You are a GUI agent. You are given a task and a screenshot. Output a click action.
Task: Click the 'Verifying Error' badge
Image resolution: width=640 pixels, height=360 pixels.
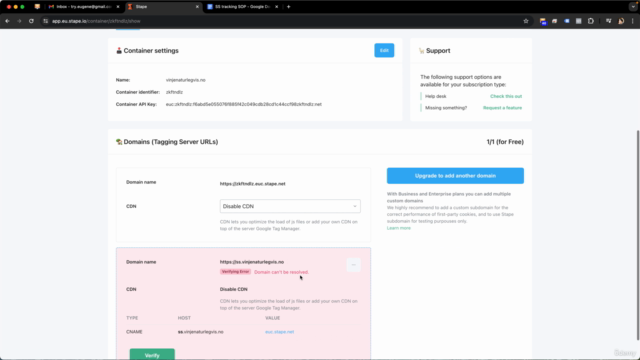[235, 272]
